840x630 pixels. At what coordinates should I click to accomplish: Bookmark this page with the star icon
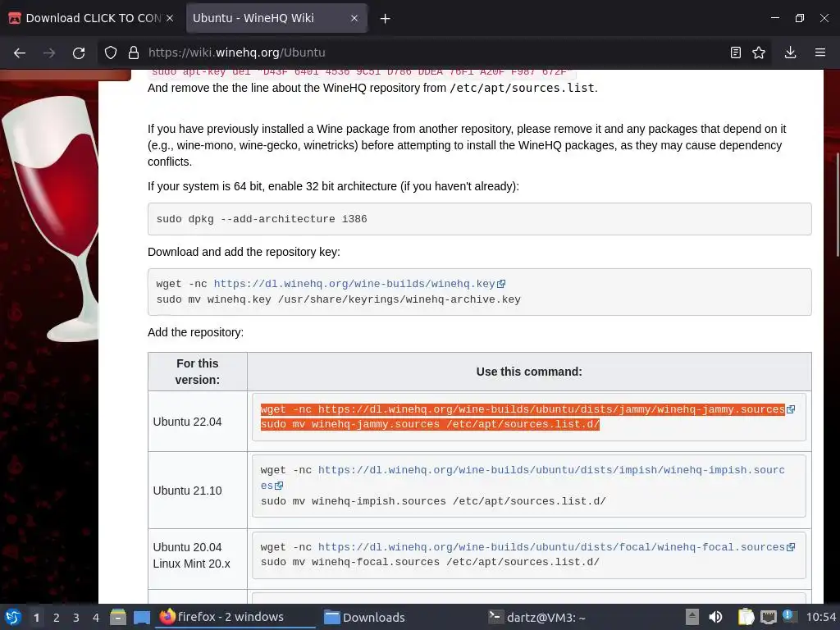[x=759, y=52]
